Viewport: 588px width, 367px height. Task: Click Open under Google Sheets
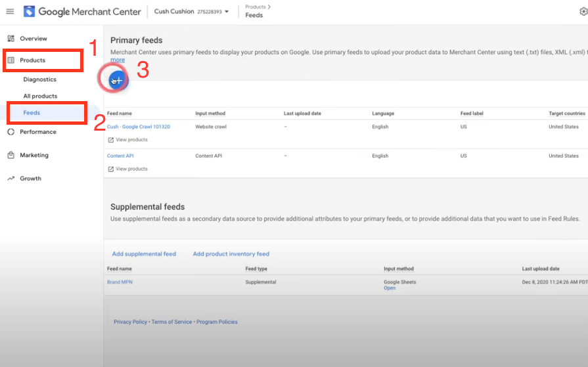[x=389, y=288]
